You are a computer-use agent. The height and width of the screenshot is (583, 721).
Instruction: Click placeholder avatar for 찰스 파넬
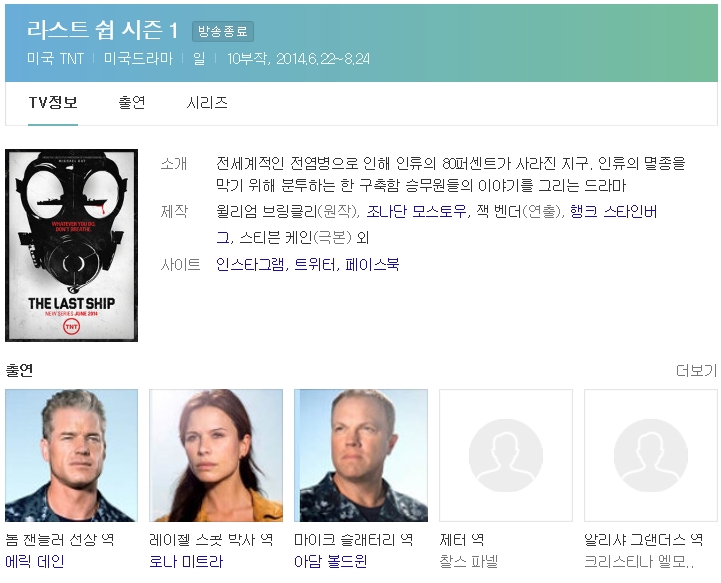506,455
